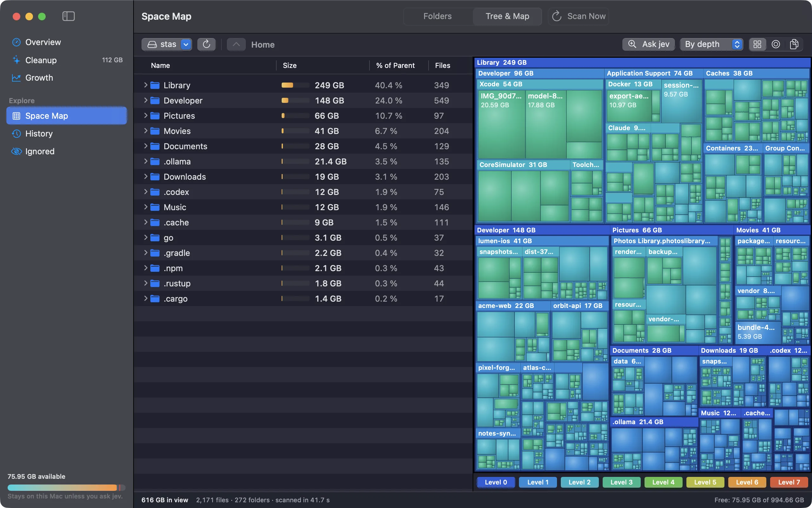Click the copy documents icon

coord(794,44)
